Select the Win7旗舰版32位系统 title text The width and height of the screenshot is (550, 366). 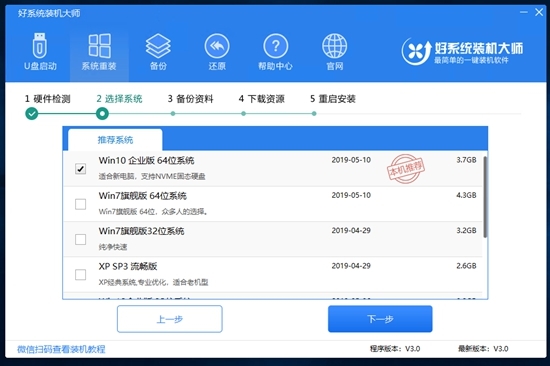click(141, 231)
